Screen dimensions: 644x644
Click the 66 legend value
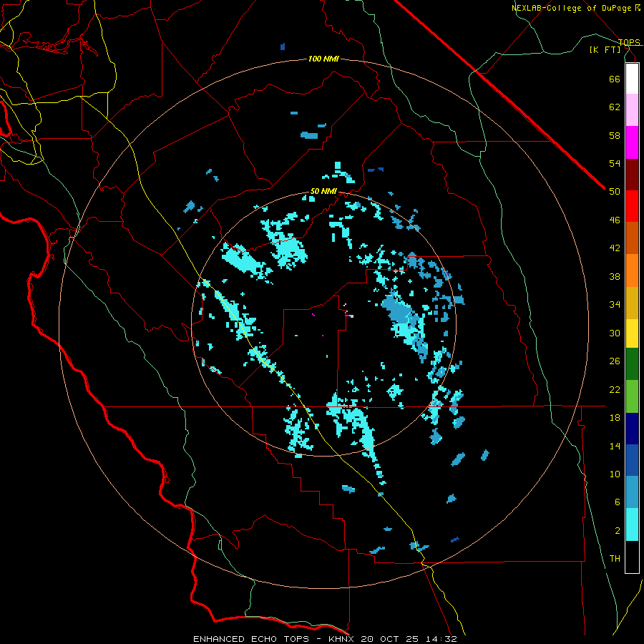pyautogui.click(x=615, y=79)
